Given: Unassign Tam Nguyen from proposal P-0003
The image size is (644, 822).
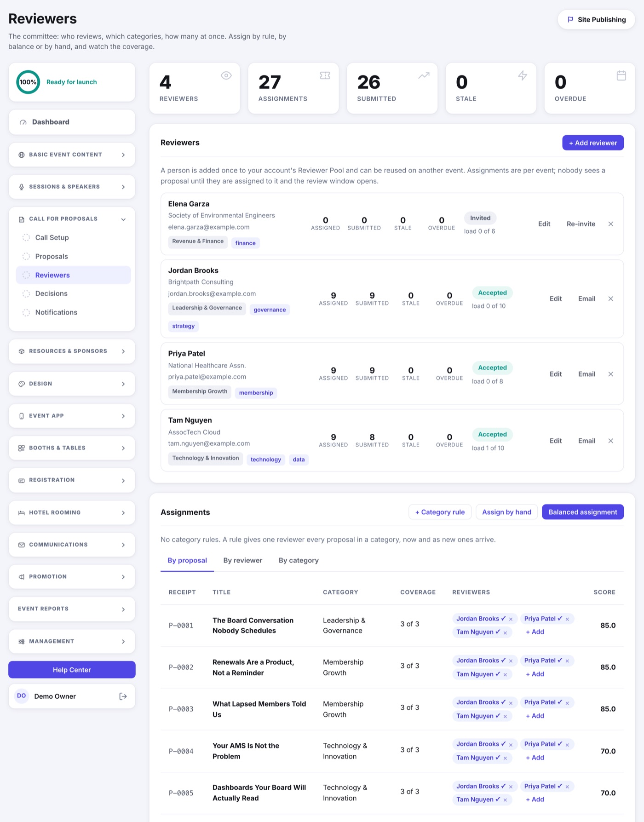Looking at the screenshot, I should [505, 716].
